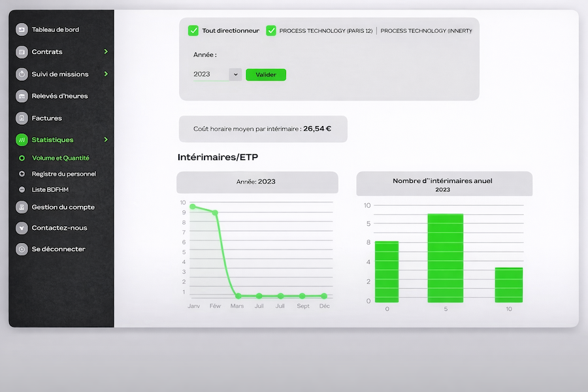Open Liste BDFHM submenu item
The width and height of the screenshot is (588, 392).
pos(50,189)
